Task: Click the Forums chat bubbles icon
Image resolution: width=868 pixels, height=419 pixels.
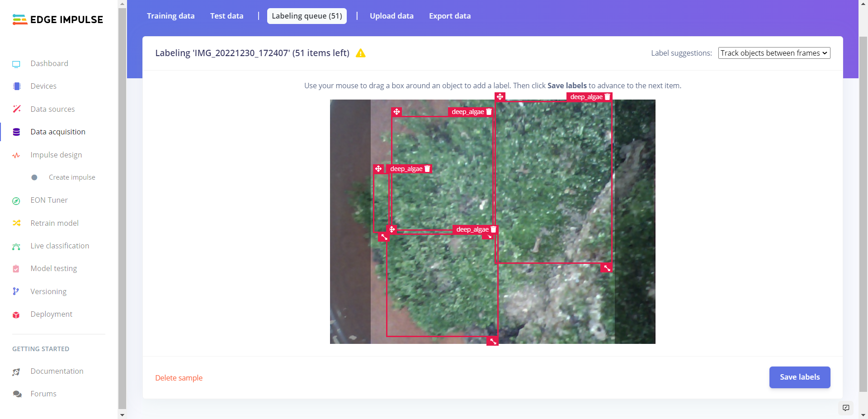Action: (17, 394)
